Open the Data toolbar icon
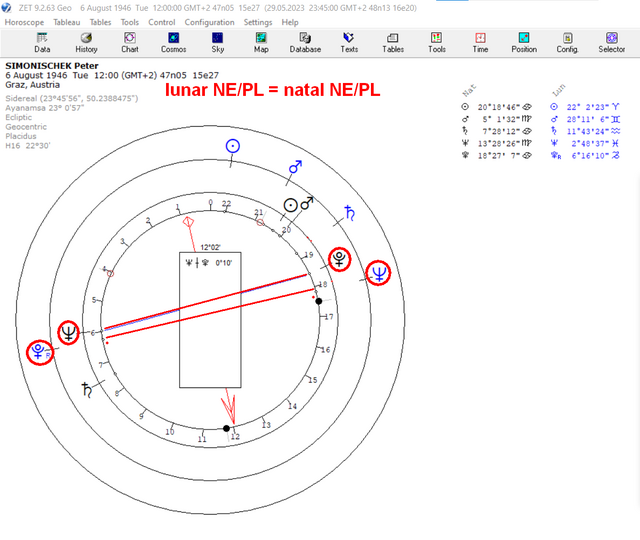 pos(42,42)
